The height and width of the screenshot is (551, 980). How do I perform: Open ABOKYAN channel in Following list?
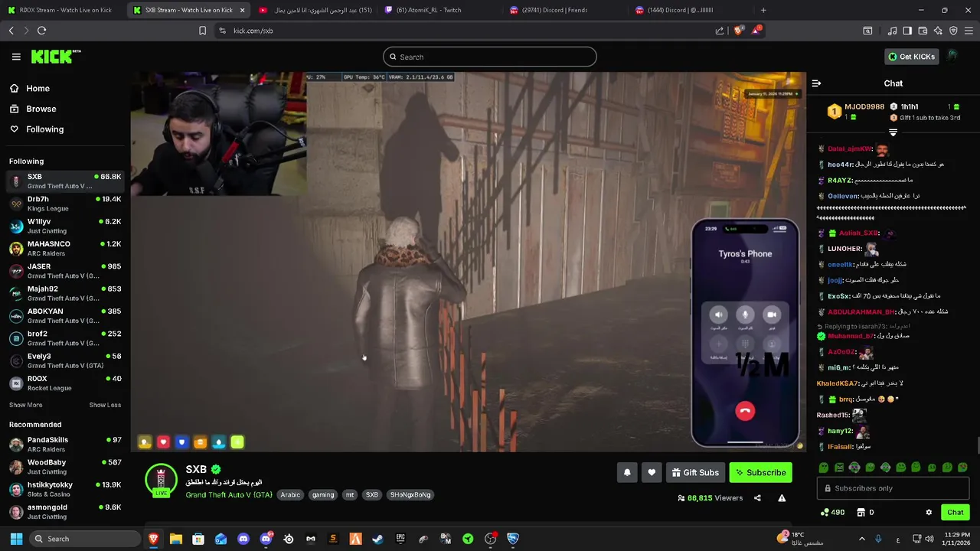pos(65,316)
